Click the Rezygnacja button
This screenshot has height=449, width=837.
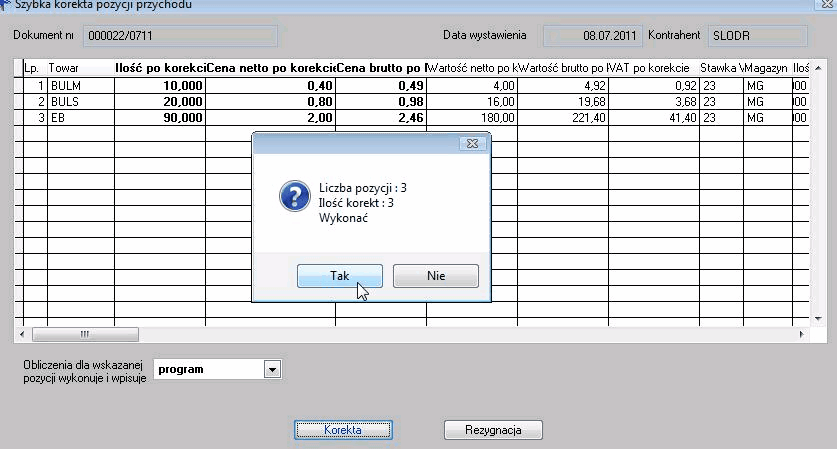point(493,430)
